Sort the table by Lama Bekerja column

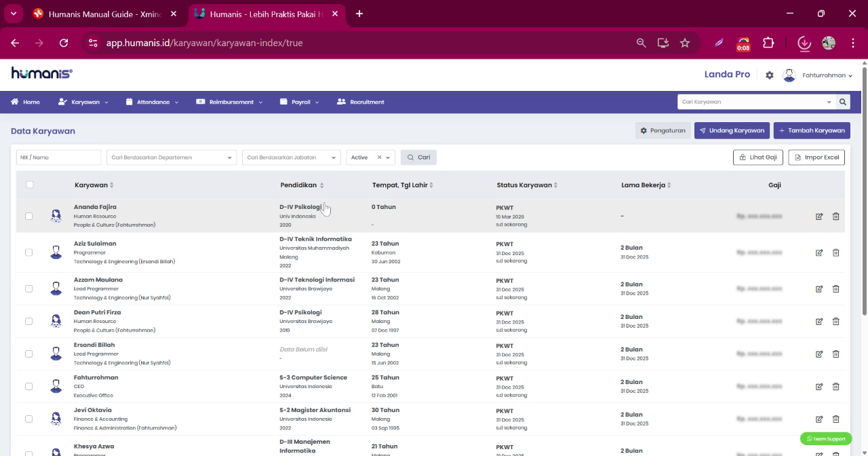click(646, 185)
